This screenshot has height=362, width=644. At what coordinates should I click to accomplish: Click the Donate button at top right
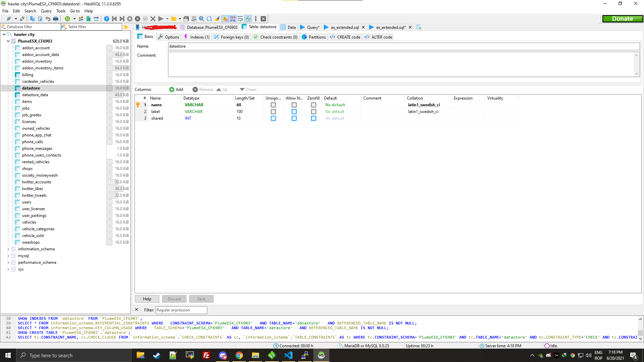tap(623, 19)
